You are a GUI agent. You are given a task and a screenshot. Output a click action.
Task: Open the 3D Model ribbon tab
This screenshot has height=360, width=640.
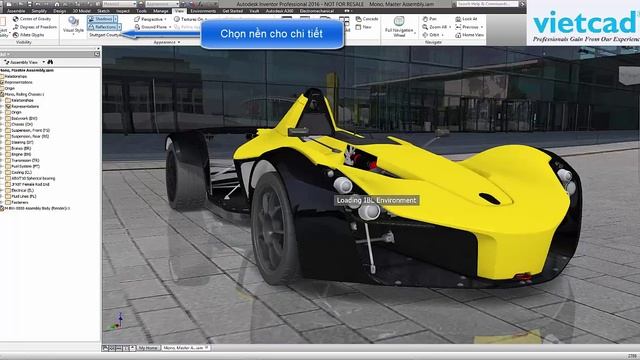point(82,11)
